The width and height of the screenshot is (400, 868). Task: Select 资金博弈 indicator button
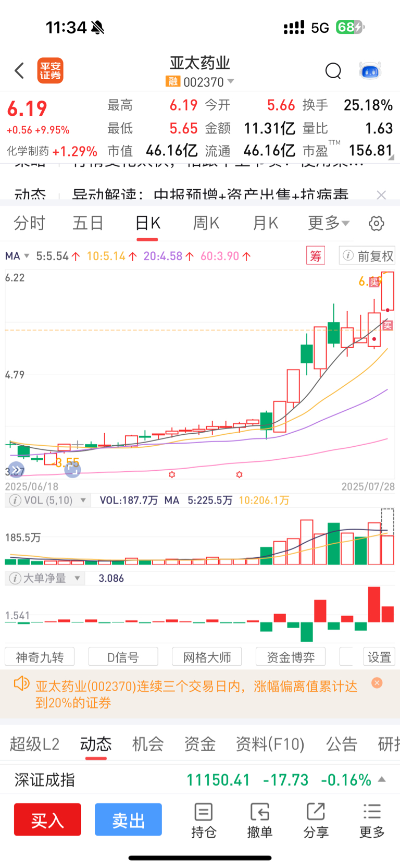click(291, 657)
